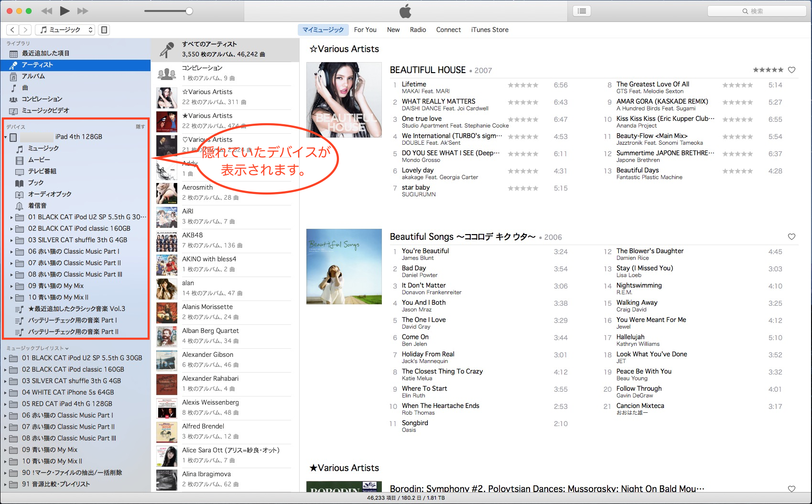Go forward with the right arrow button
This screenshot has height=504, width=812.
(x=25, y=30)
